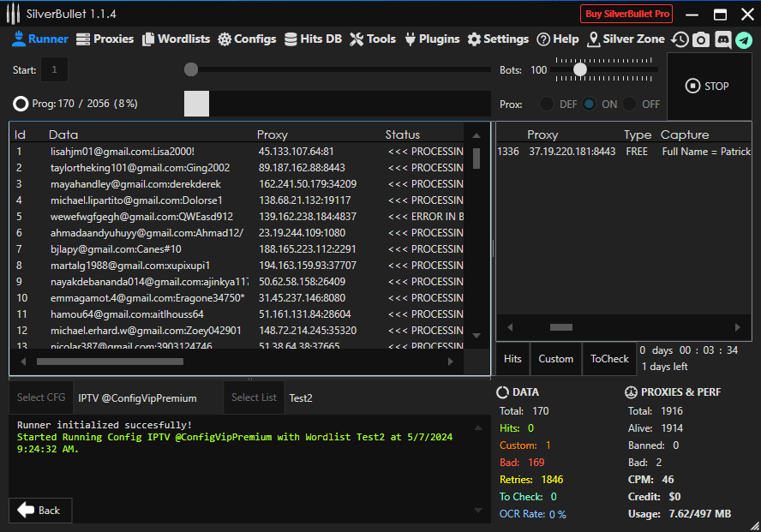The height and width of the screenshot is (532, 761).
Task: Open the Hits DB database section
Action: (313, 39)
